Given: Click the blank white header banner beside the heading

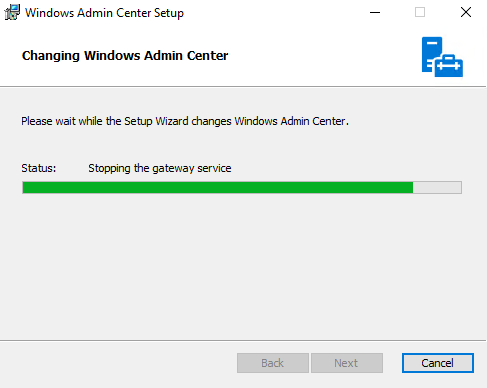Looking at the screenshot, I should click(323, 56).
